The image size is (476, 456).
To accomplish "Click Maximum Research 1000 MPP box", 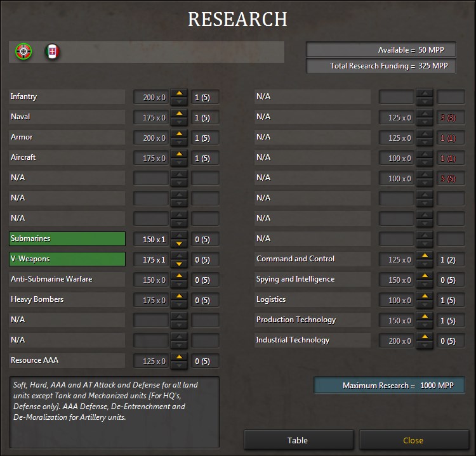I will coord(389,386).
